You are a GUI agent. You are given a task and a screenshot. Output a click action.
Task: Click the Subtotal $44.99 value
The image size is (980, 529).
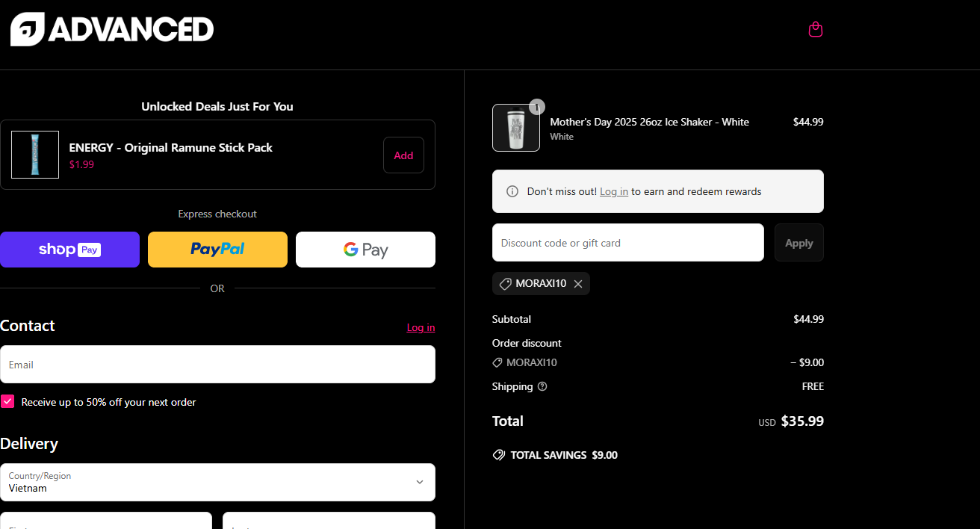(x=808, y=319)
